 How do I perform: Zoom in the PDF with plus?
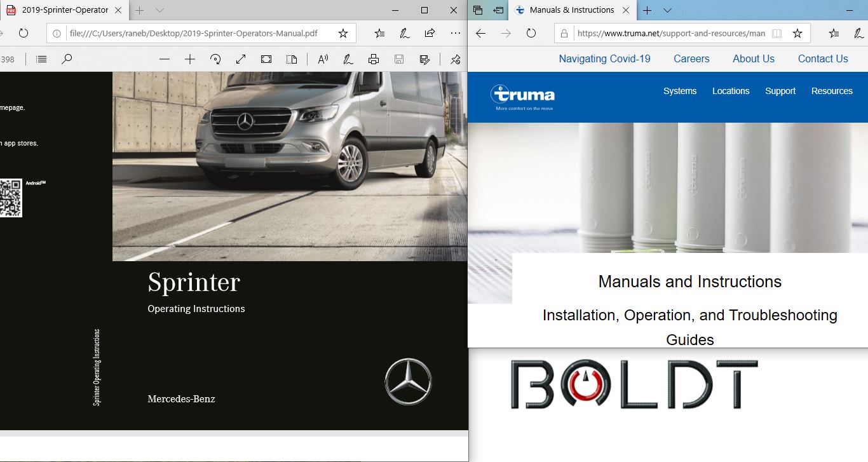190,59
